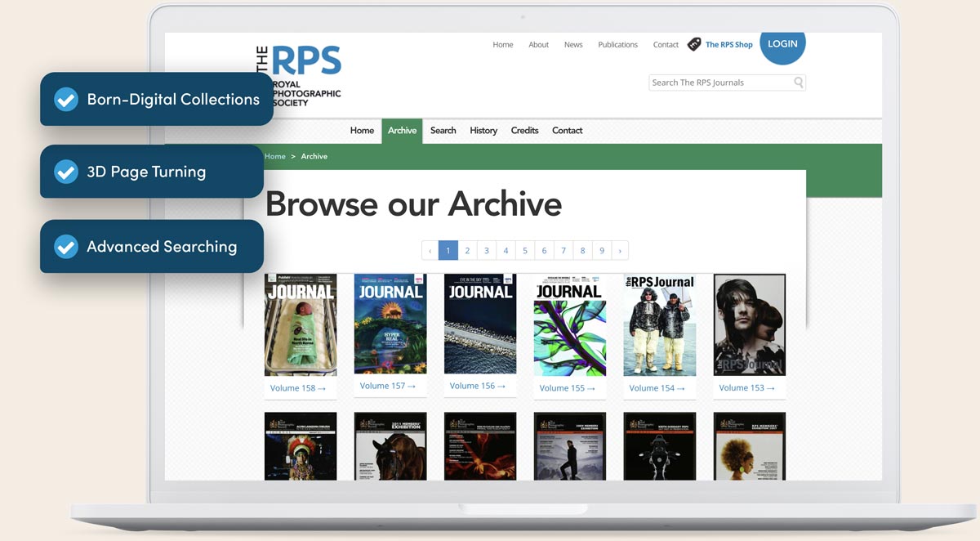This screenshot has height=541, width=980.
Task: Click Home in the breadcrumb
Action: click(x=275, y=156)
